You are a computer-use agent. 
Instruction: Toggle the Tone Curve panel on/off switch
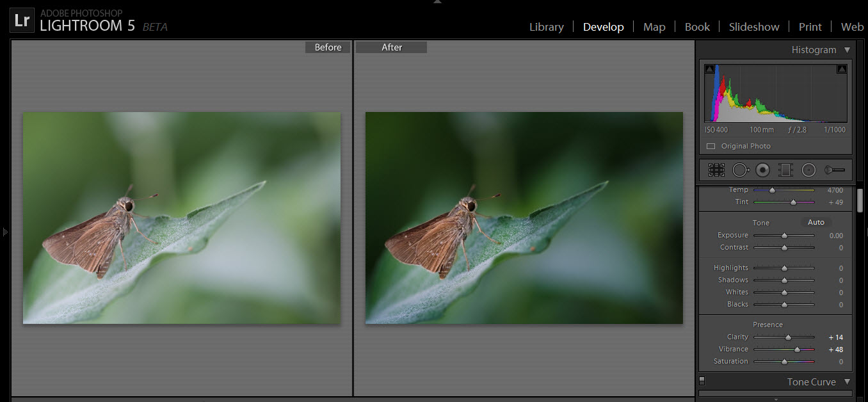click(702, 381)
